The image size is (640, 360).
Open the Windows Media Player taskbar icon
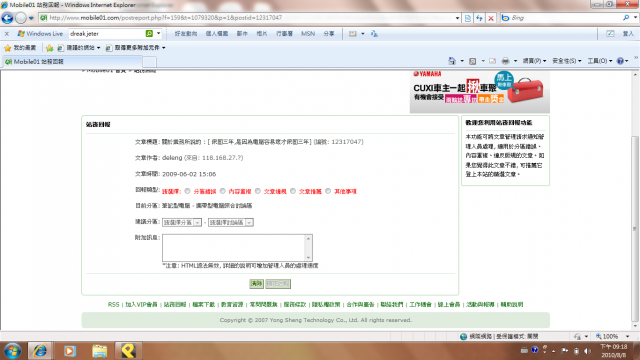[x=69, y=351]
